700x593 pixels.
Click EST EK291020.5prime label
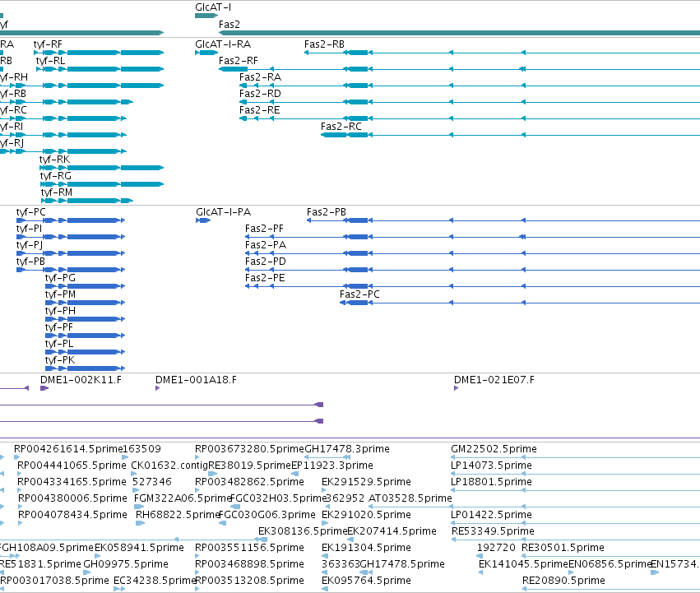(366, 515)
